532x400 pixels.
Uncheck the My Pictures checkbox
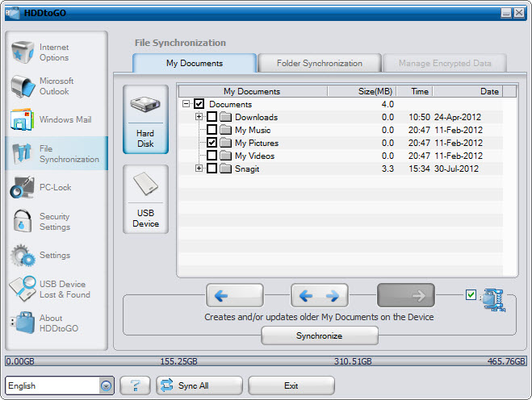click(212, 143)
